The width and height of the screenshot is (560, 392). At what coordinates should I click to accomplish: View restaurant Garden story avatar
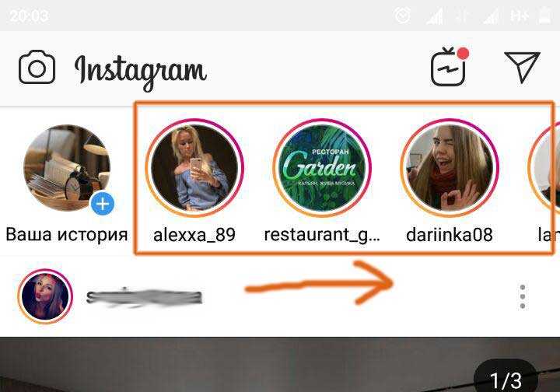click(322, 168)
